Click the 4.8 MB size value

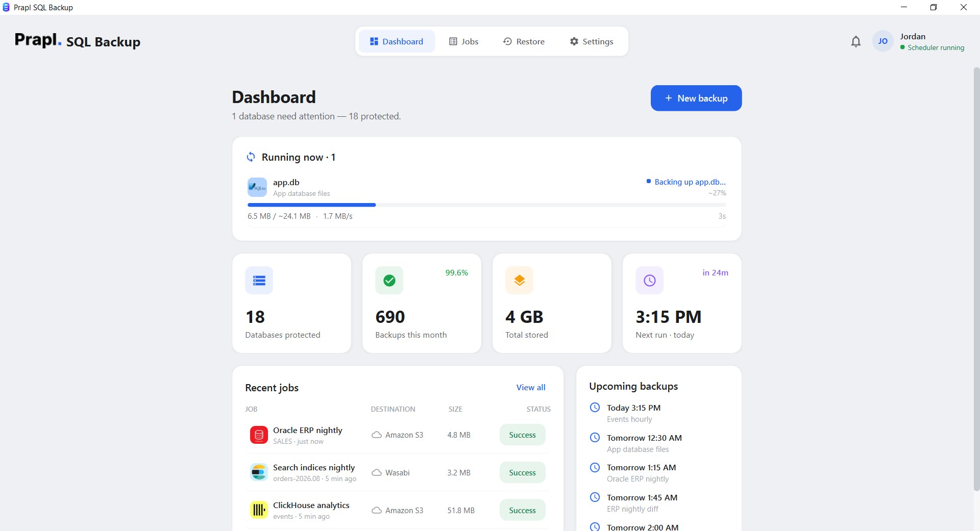point(459,435)
